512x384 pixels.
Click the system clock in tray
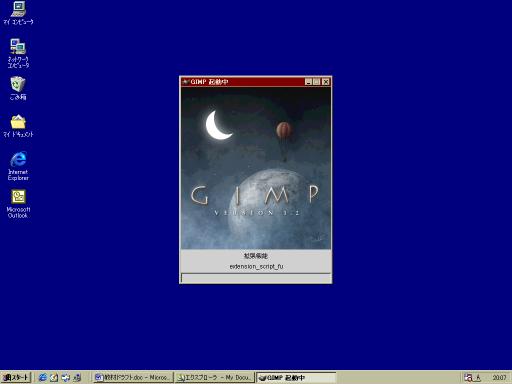[x=499, y=377]
